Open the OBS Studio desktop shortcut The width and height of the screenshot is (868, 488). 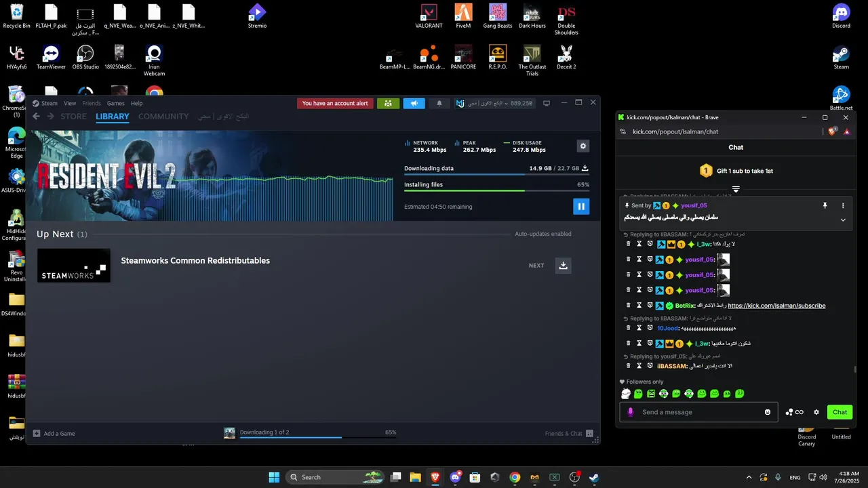click(x=85, y=57)
